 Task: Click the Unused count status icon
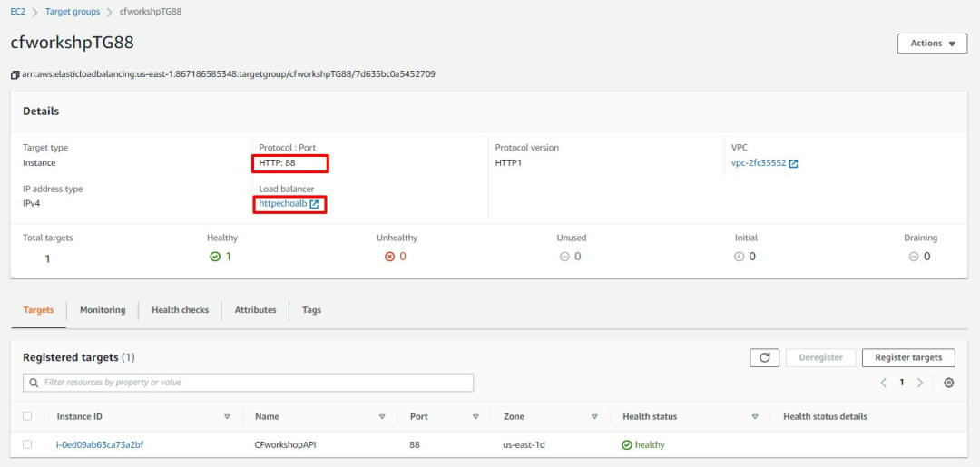[x=564, y=257]
